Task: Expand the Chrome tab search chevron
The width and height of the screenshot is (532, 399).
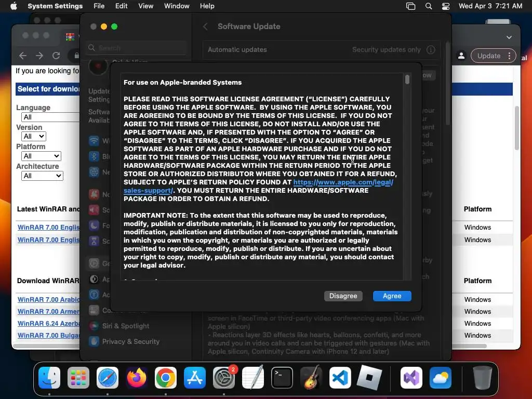Action: tap(509, 37)
